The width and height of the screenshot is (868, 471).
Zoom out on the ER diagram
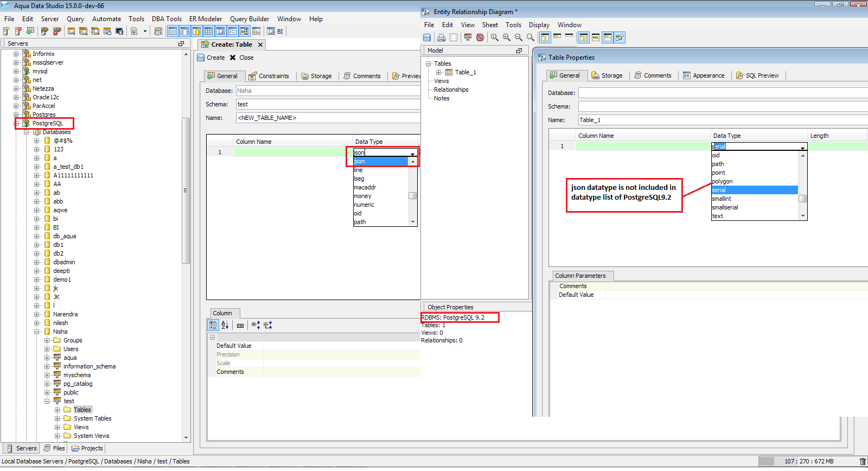tap(519, 37)
